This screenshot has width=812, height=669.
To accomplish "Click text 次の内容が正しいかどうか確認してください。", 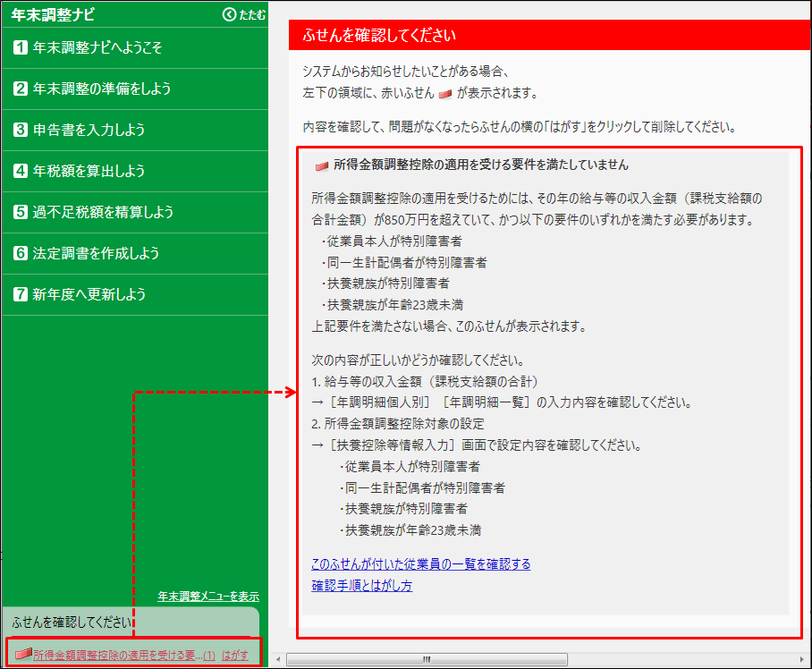I will 419,360.
